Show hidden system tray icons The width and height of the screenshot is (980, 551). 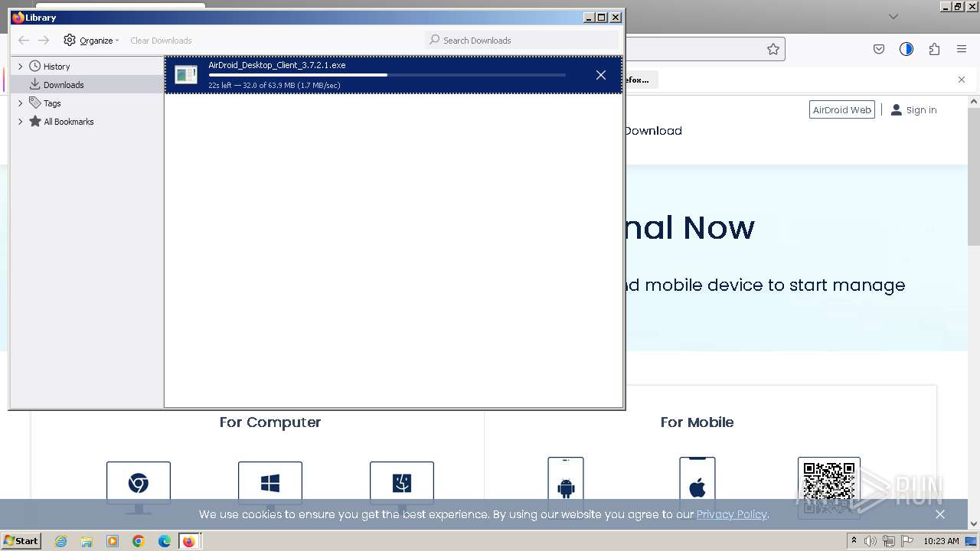click(x=854, y=541)
